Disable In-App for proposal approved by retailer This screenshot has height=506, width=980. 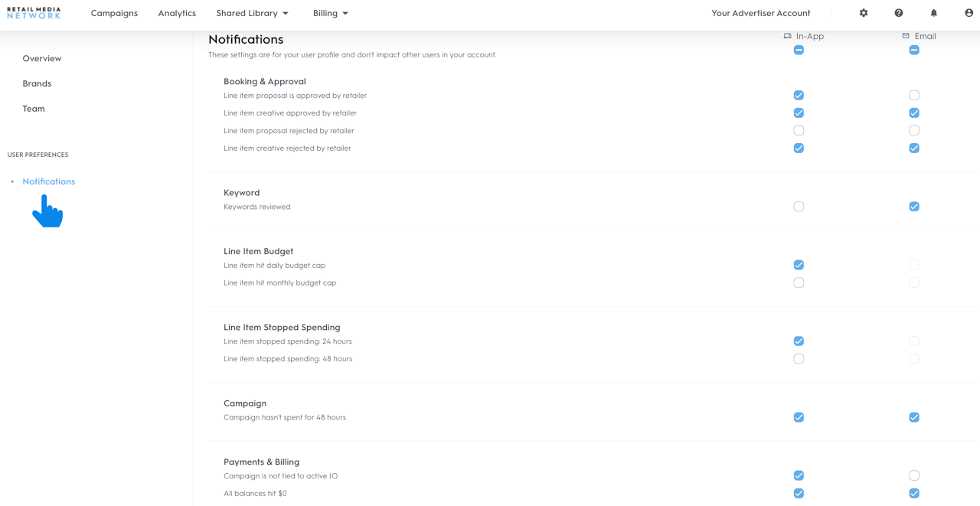pyautogui.click(x=799, y=96)
